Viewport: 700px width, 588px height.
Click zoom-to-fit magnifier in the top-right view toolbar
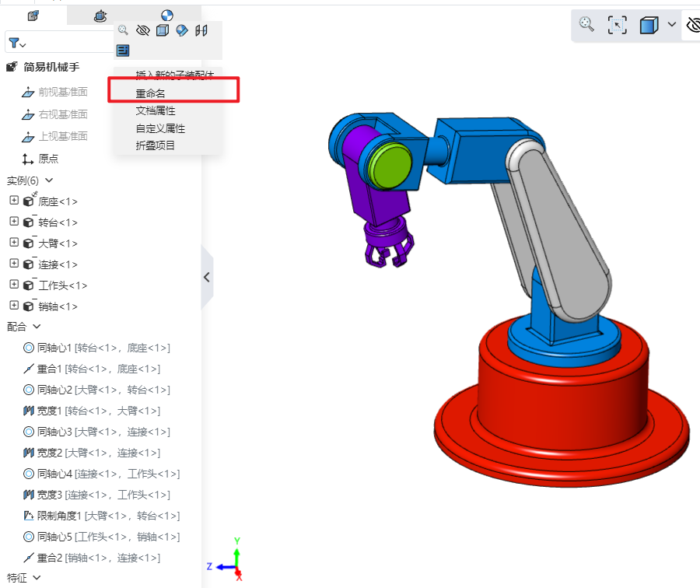point(586,25)
